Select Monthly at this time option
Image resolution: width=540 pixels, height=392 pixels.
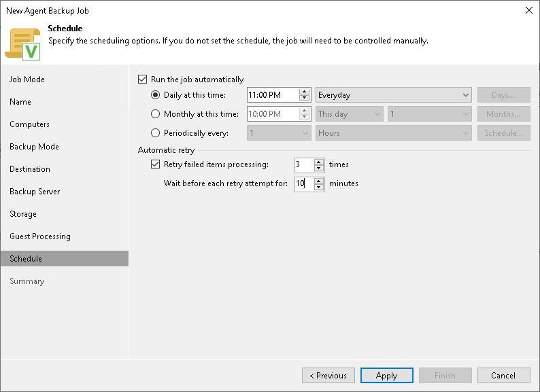tap(156, 114)
